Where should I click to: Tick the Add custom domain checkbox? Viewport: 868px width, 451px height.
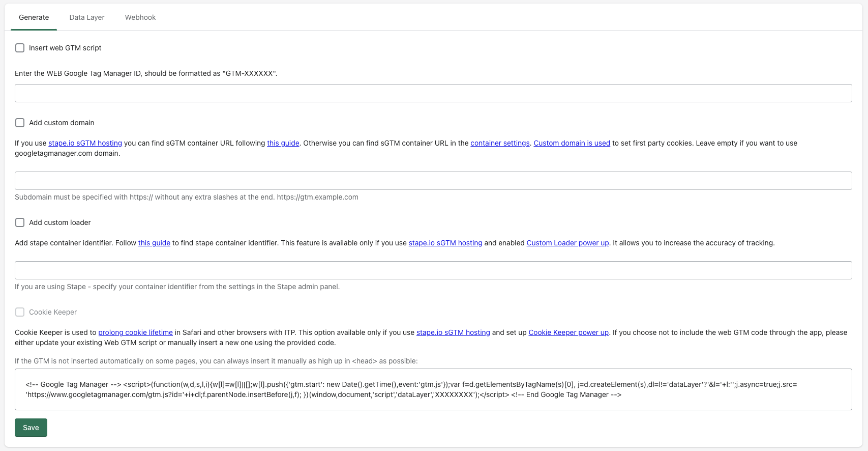coord(20,123)
